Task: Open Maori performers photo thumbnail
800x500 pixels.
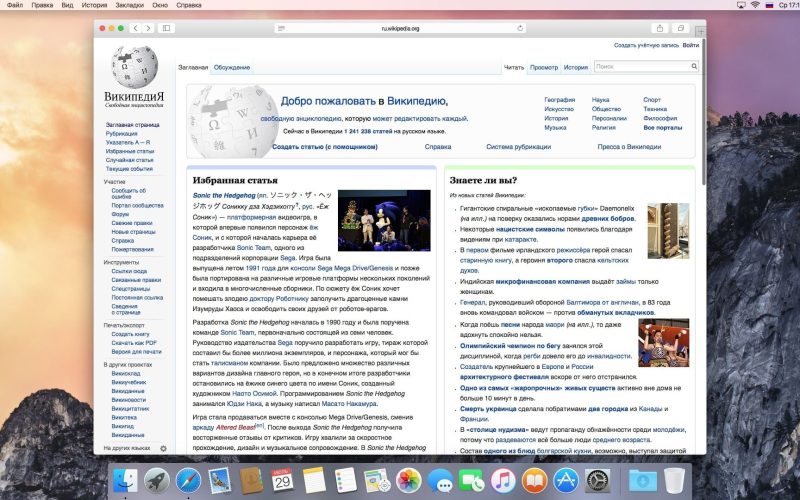Action: pyautogui.click(x=664, y=342)
